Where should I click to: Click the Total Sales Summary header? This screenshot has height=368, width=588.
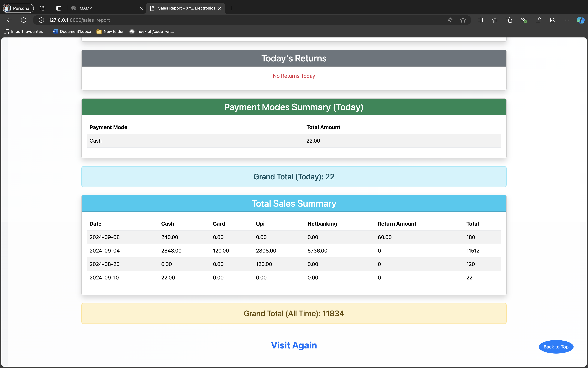[294, 204]
